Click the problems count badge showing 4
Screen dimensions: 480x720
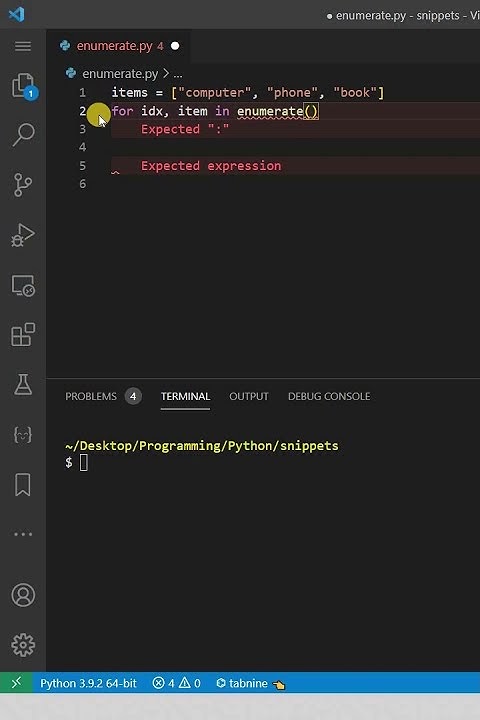(133, 396)
